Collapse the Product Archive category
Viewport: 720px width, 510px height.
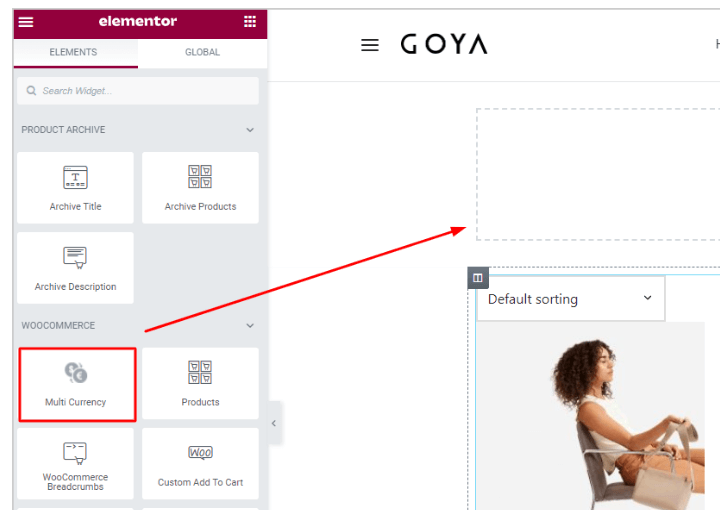coord(250,130)
